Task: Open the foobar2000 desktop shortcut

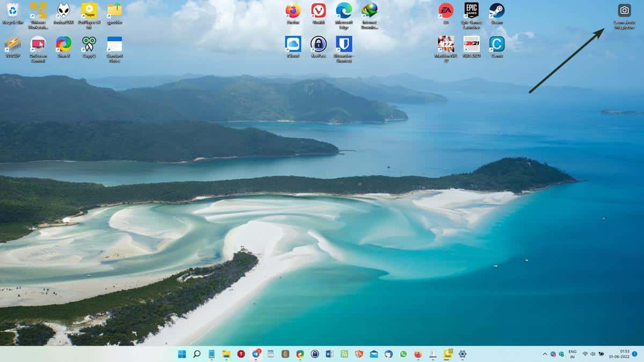Action: (63, 14)
